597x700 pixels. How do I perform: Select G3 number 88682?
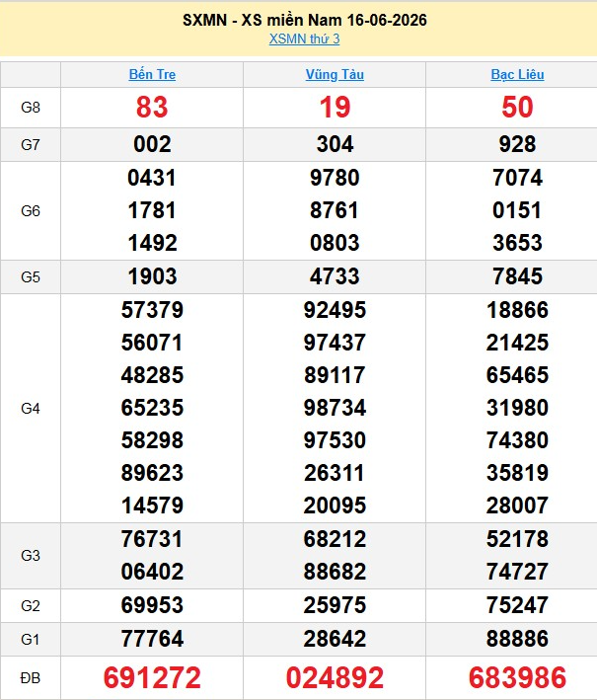[x=335, y=572]
